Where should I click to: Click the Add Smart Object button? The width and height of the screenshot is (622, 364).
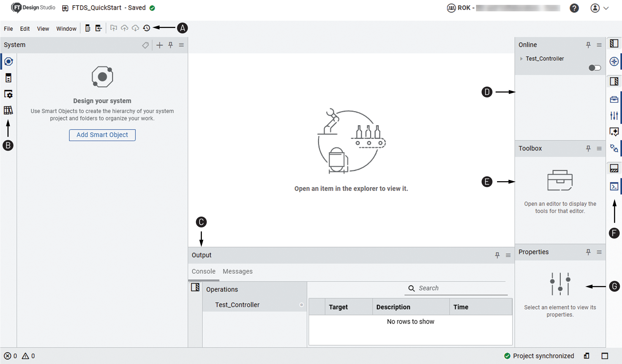click(102, 135)
